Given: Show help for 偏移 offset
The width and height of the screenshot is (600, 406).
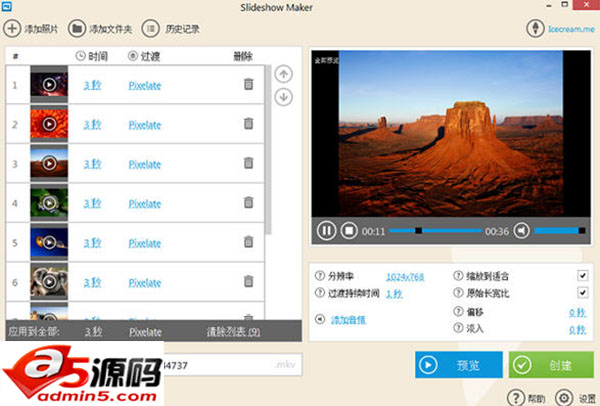Looking at the screenshot, I should pyautogui.click(x=458, y=311).
